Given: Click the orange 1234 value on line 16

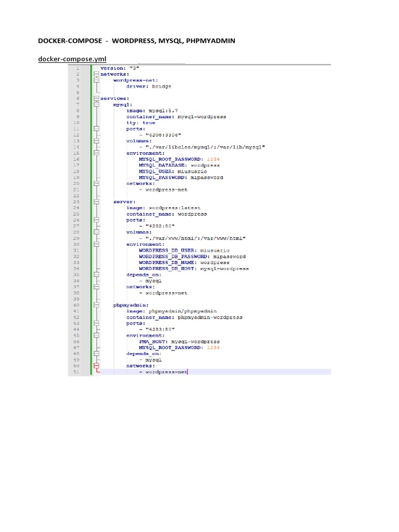Looking at the screenshot, I should (214, 159).
